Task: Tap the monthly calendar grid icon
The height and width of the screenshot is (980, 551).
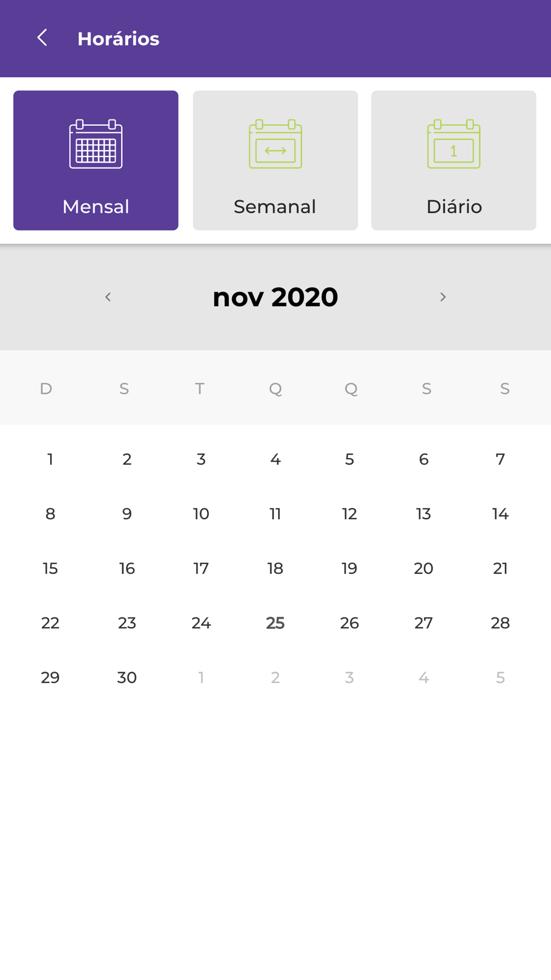Action: (x=96, y=144)
